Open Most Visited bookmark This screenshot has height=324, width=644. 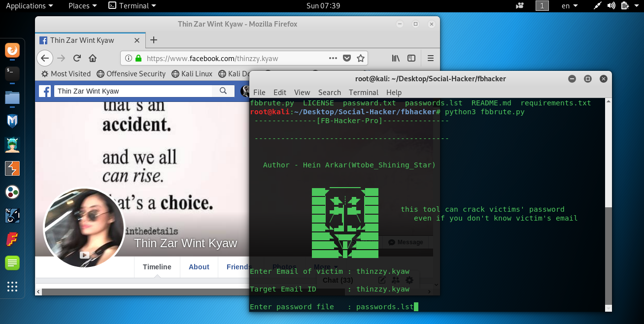coord(66,74)
